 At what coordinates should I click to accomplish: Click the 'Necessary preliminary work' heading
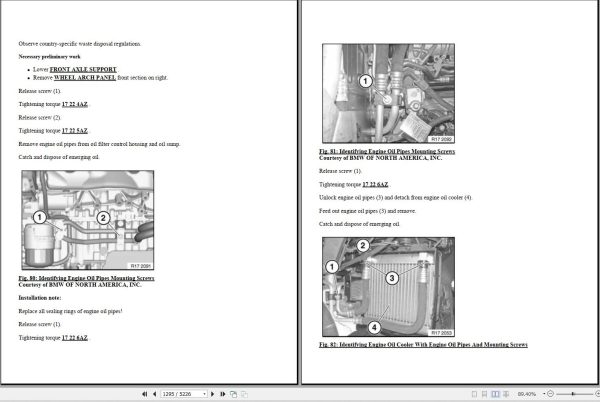[x=50, y=57]
